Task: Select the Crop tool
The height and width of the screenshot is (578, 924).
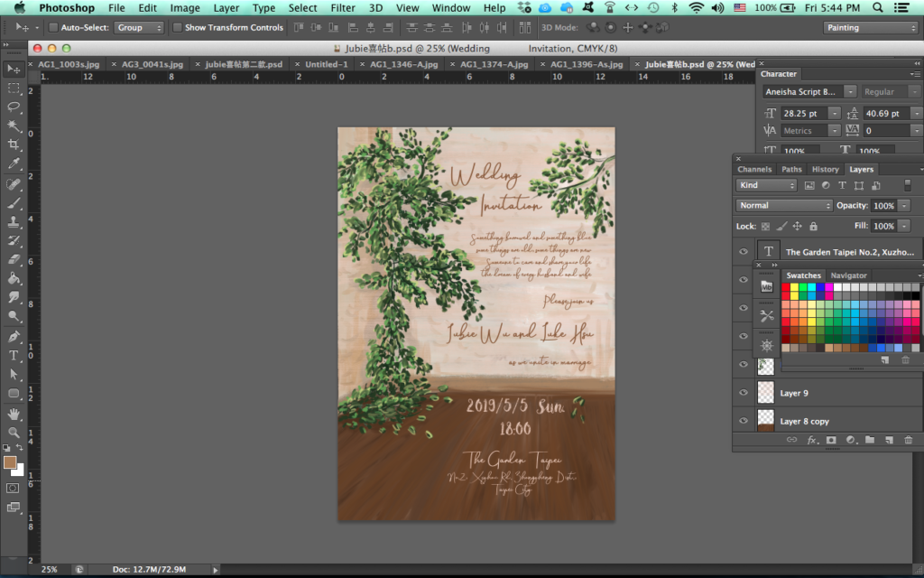Action: coord(14,144)
